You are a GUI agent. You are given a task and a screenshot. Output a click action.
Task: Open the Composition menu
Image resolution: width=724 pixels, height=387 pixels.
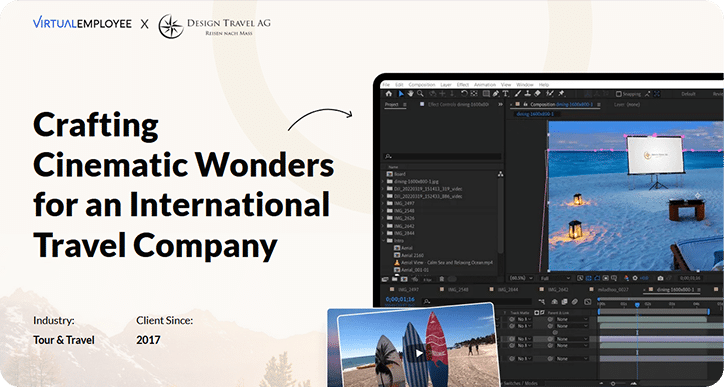(x=422, y=85)
